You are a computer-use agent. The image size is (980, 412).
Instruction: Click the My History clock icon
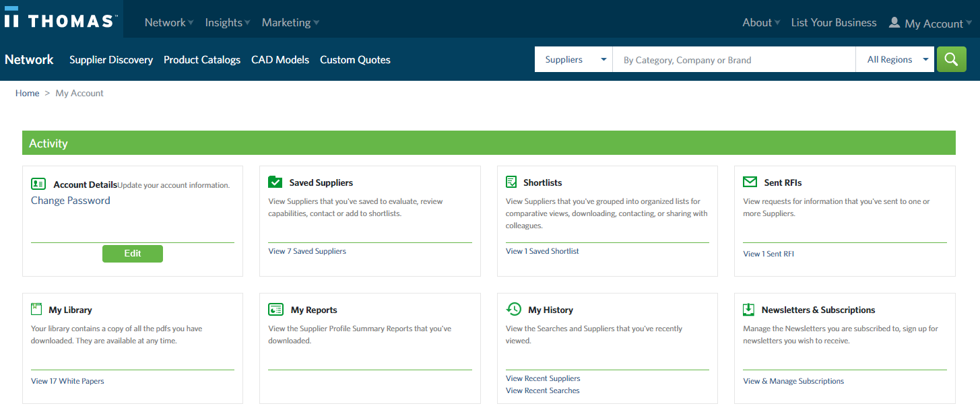pyautogui.click(x=513, y=309)
